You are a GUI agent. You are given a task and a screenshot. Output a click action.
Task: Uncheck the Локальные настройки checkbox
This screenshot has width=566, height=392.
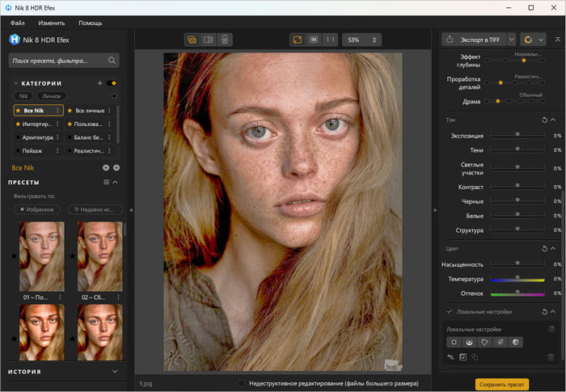tap(450, 311)
